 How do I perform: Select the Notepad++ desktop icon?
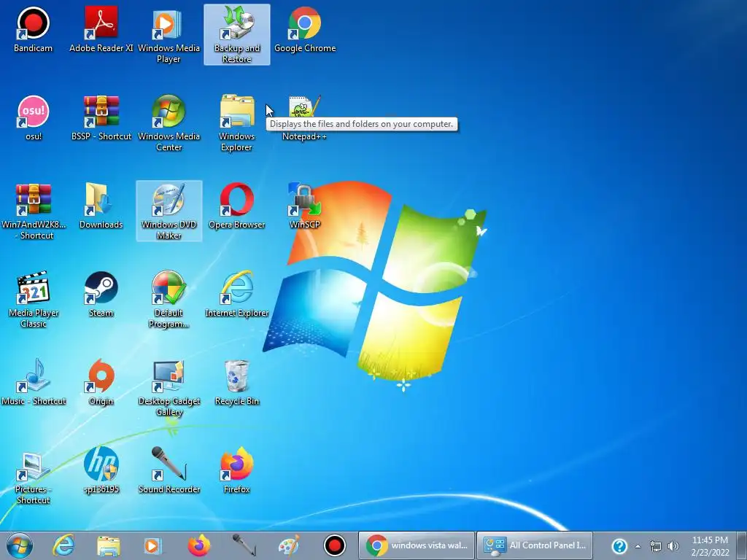(305, 117)
